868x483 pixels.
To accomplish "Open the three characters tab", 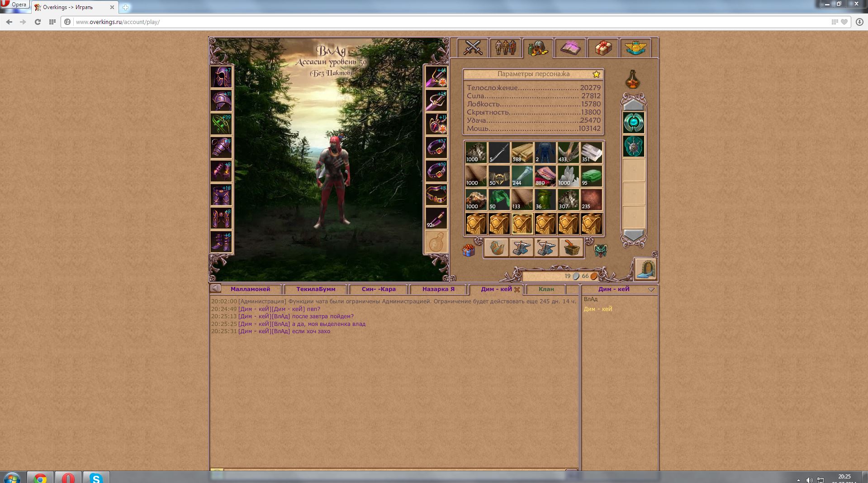I will [505, 48].
